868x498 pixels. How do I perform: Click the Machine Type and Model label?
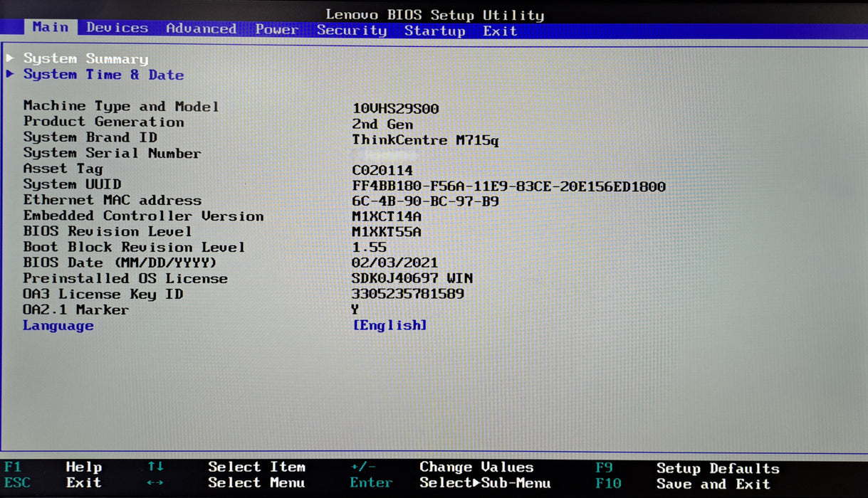(x=121, y=106)
